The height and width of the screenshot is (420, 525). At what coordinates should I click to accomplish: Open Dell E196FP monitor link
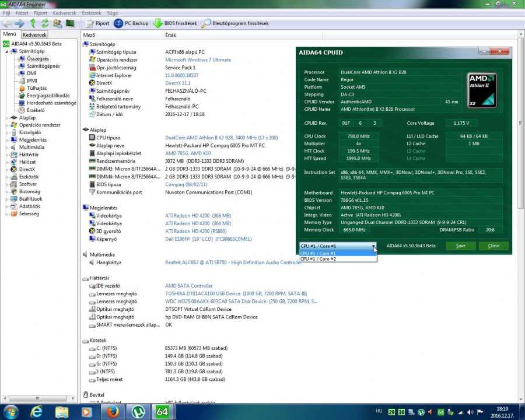click(208, 239)
